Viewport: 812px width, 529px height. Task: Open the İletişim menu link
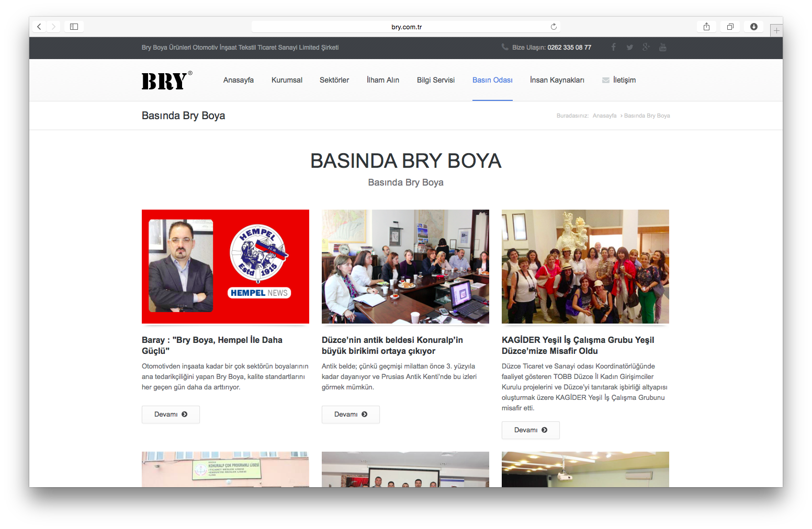pos(625,80)
